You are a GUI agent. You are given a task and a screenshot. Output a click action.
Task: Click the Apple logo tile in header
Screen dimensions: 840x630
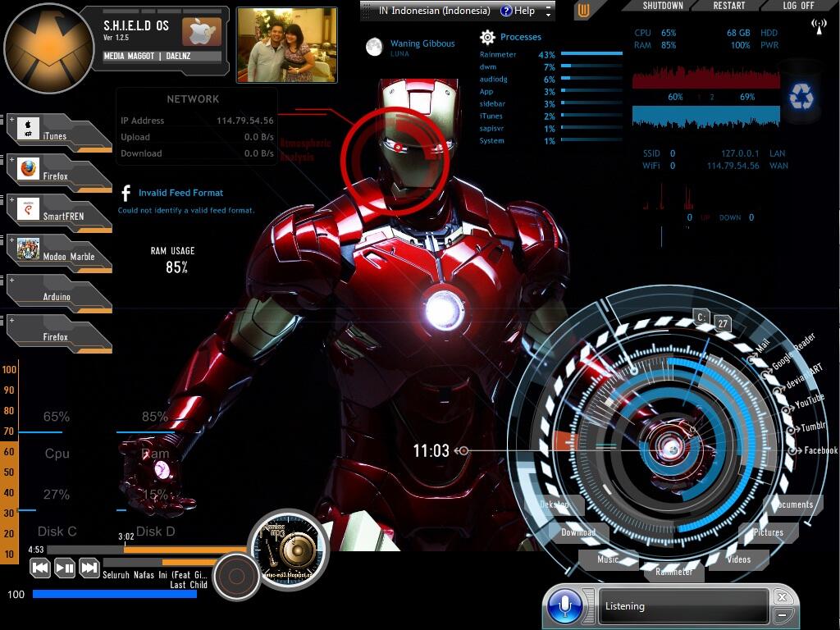(202, 33)
